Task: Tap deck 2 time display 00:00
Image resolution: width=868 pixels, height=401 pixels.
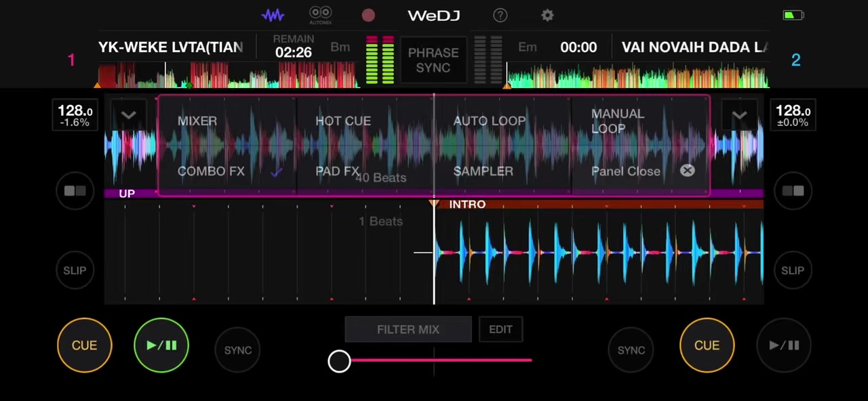Action: click(578, 47)
